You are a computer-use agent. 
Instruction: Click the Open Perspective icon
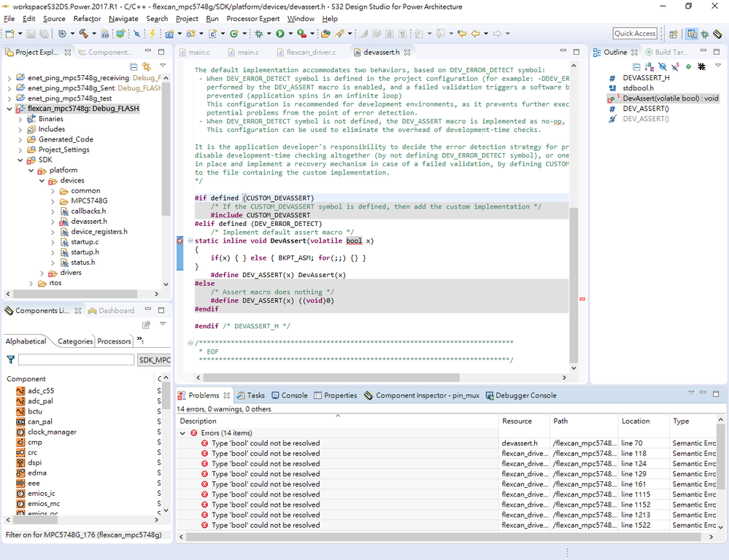pos(672,34)
